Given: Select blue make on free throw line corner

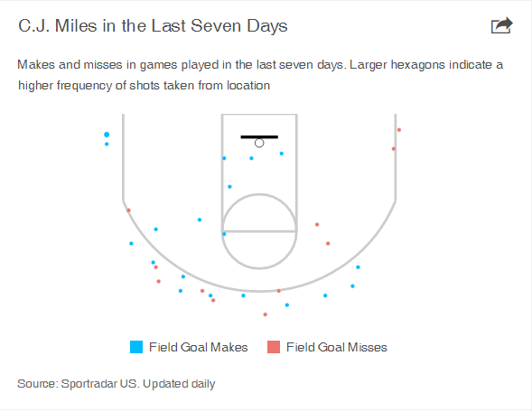Looking at the screenshot, I should (x=224, y=234).
